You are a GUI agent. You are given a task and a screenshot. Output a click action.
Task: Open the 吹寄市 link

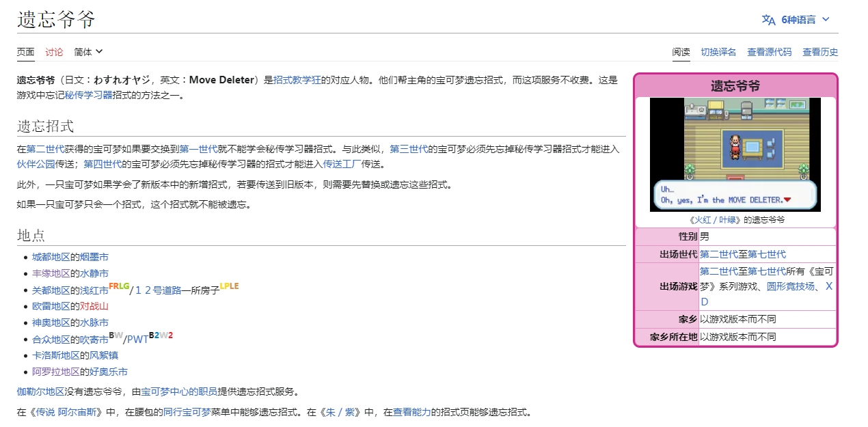tap(94, 340)
